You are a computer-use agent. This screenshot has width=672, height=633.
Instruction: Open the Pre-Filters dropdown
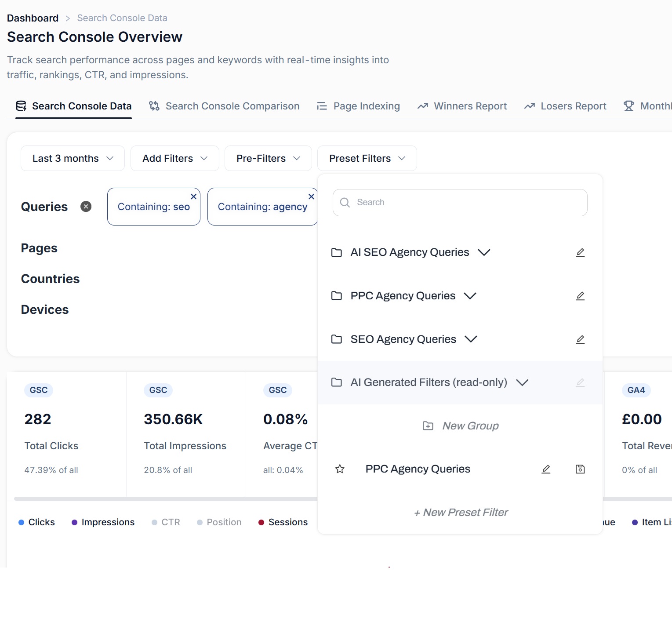coord(268,158)
